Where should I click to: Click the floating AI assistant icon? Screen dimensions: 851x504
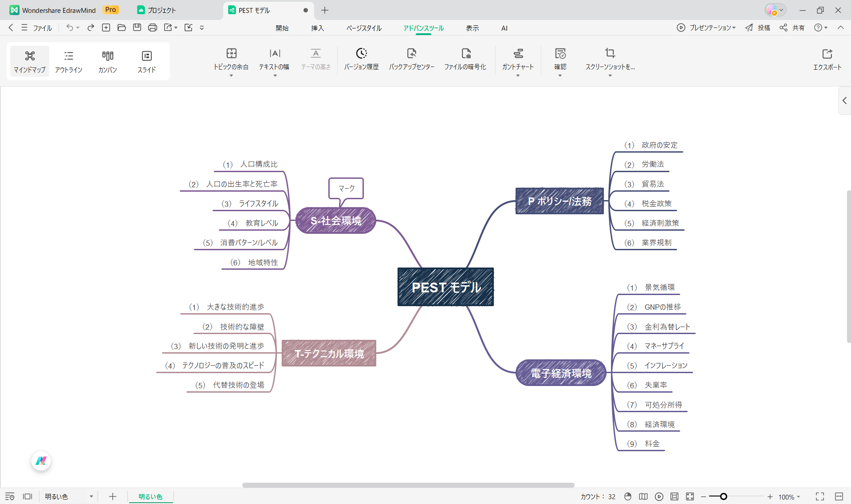click(x=41, y=461)
